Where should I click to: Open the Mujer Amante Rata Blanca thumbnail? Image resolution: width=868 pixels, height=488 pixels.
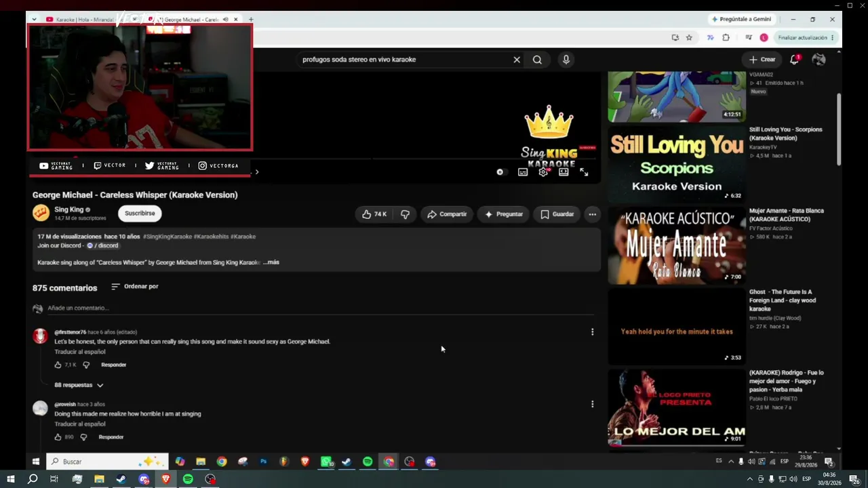[677, 245]
